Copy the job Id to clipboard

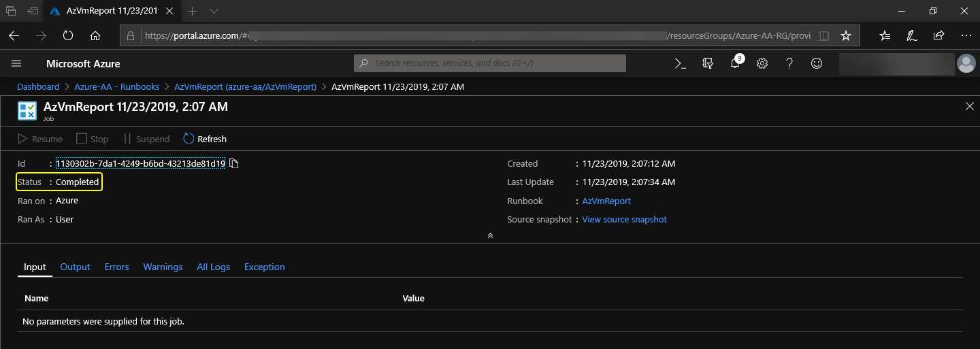point(234,163)
